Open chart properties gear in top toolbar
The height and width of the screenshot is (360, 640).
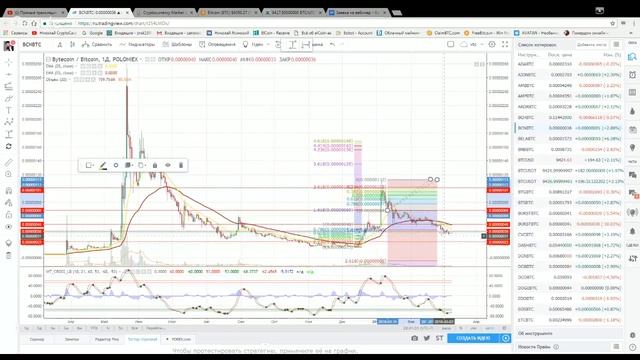pos(492,44)
